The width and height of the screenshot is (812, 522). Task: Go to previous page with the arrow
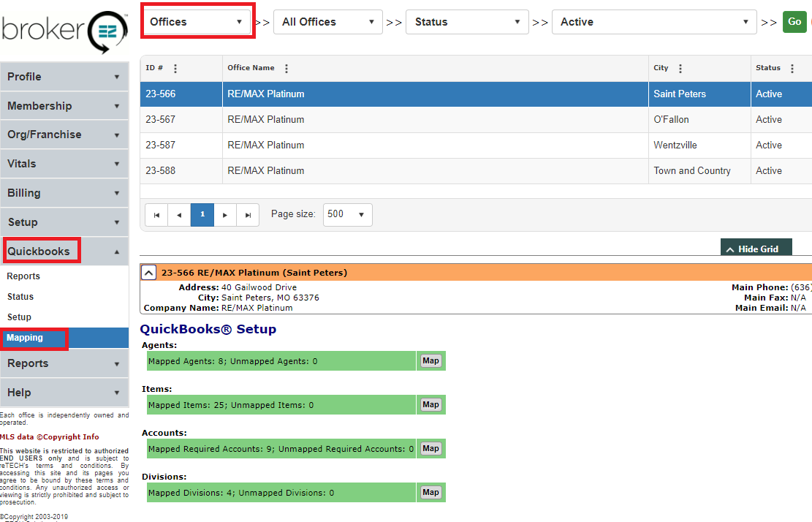click(x=179, y=214)
